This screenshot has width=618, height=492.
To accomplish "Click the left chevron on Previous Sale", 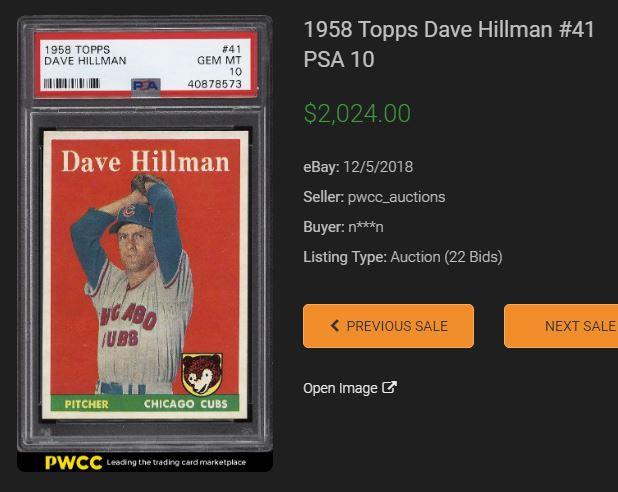I will (335, 326).
